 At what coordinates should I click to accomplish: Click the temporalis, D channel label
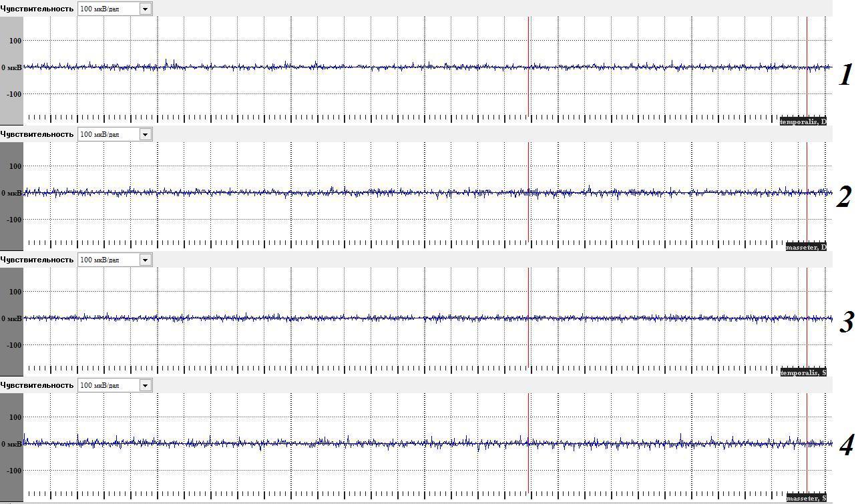[x=803, y=121]
